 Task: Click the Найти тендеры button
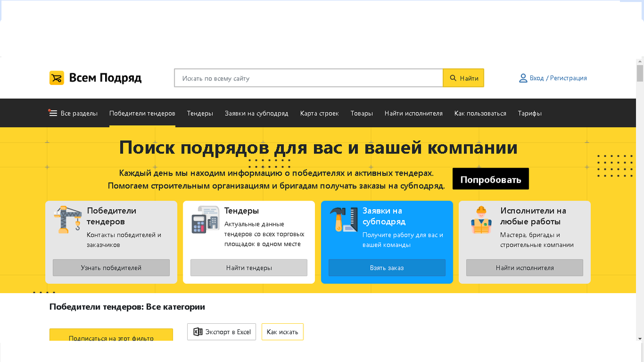(x=249, y=267)
